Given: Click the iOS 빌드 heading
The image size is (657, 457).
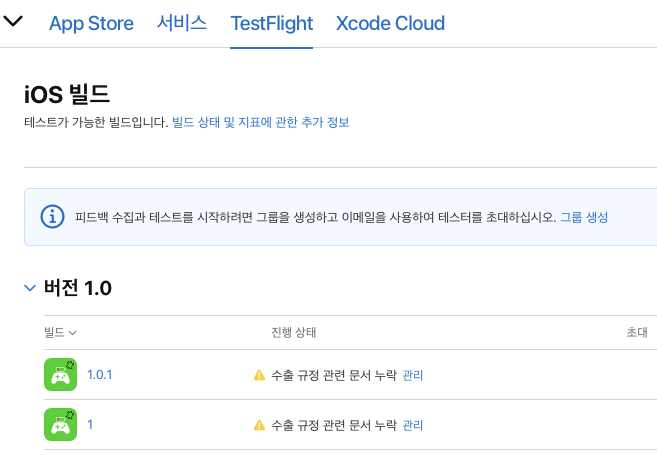Looking at the screenshot, I should click(67, 94).
